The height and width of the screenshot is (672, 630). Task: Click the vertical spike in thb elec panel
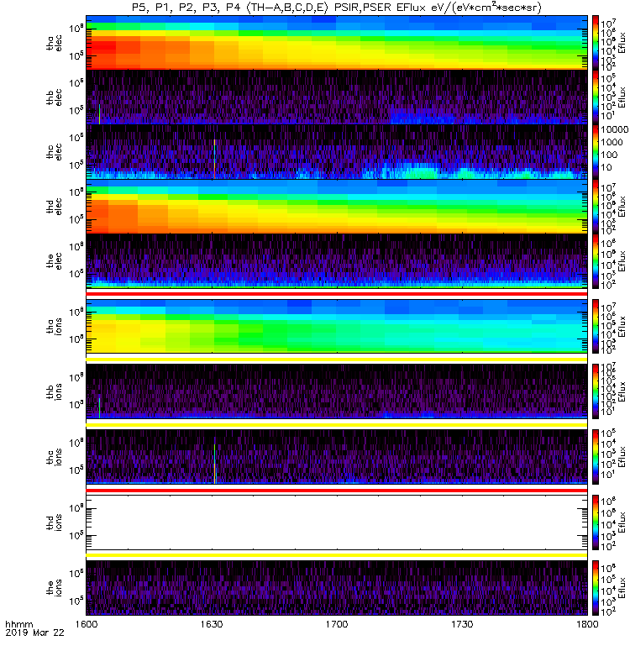pyautogui.click(x=99, y=114)
